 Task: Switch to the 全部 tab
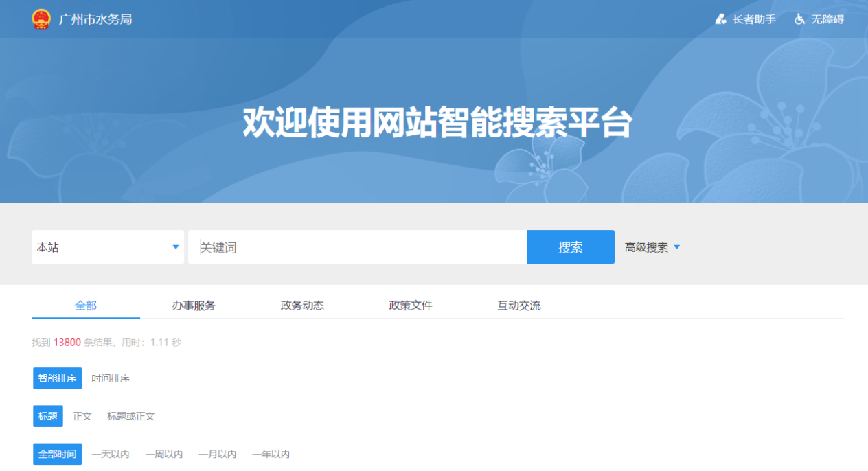pyautogui.click(x=86, y=306)
